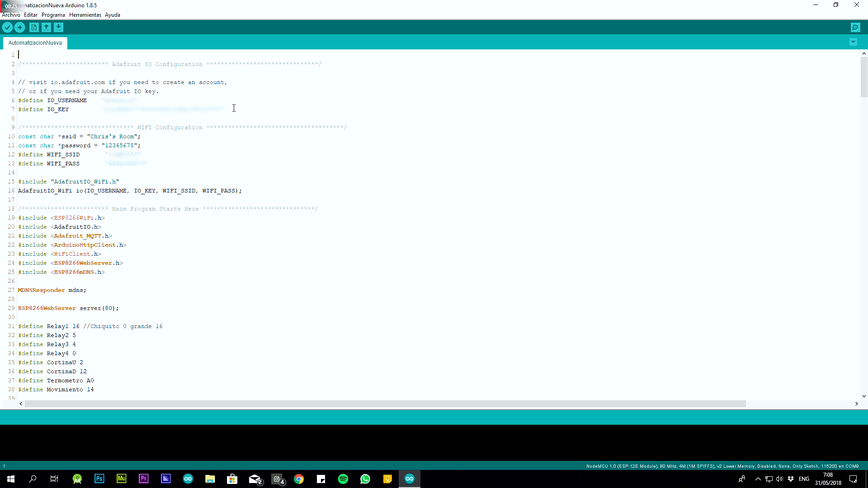Image resolution: width=868 pixels, height=488 pixels.
Task: Click the vertical scrollbar down arrow
Action: (x=864, y=396)
